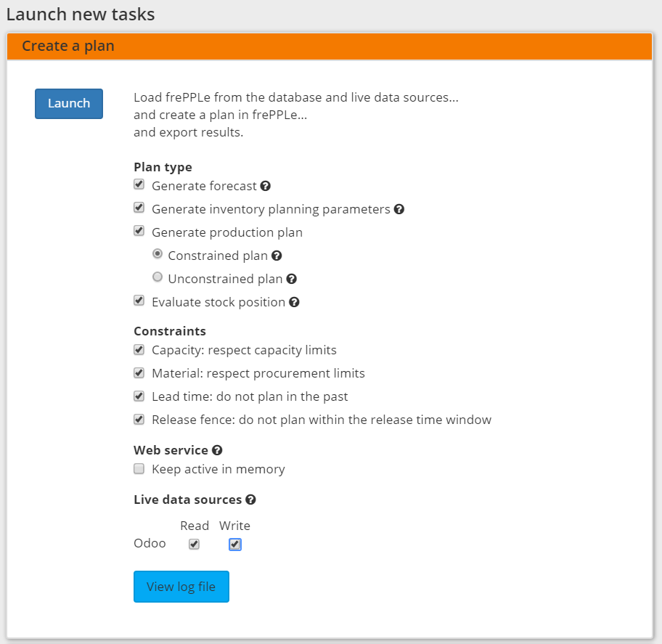Click help icon next to Generate forecast
This screenshot has width=662, height=644.
click(x=266, y=186)
